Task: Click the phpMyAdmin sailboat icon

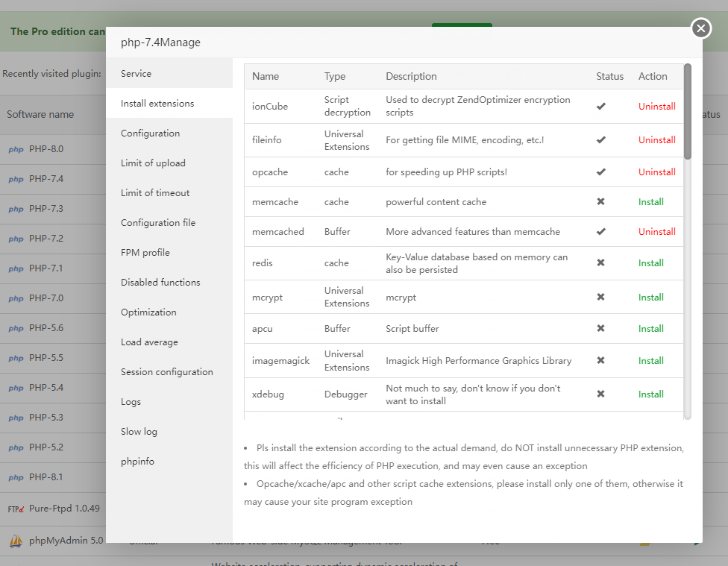Action: 16,541
